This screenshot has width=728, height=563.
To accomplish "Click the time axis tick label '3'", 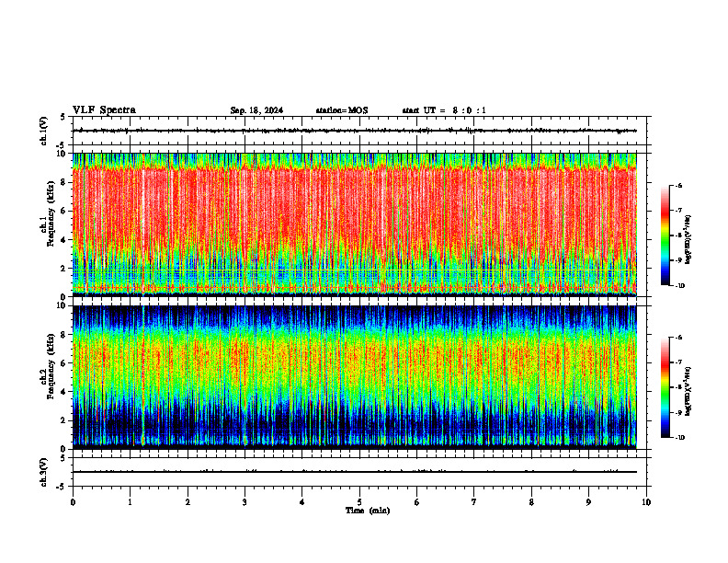I will coord(245,502).
